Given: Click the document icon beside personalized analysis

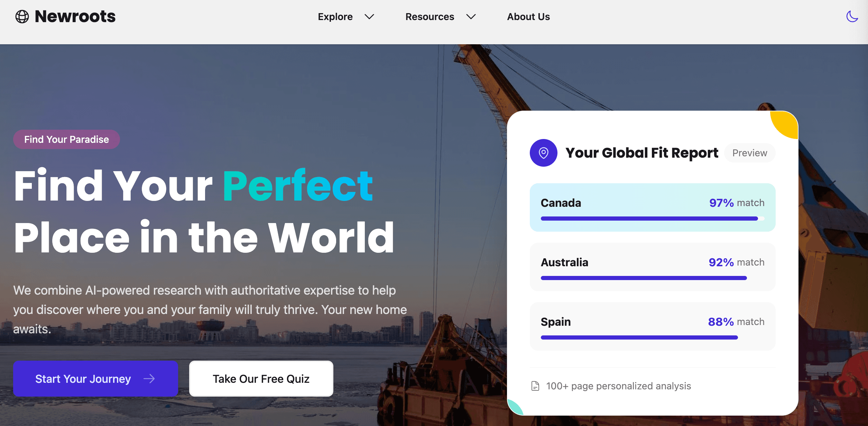Looking at the screenshot, I should tap(535, 386).
